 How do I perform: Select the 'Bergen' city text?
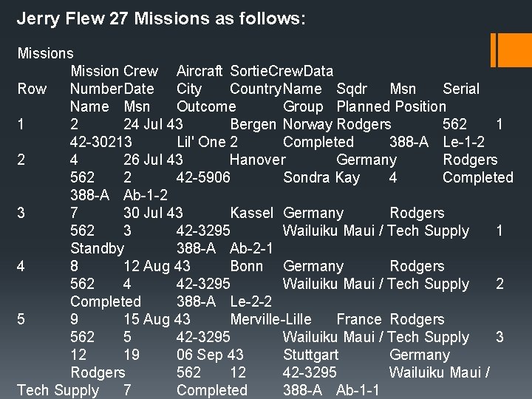253,124
